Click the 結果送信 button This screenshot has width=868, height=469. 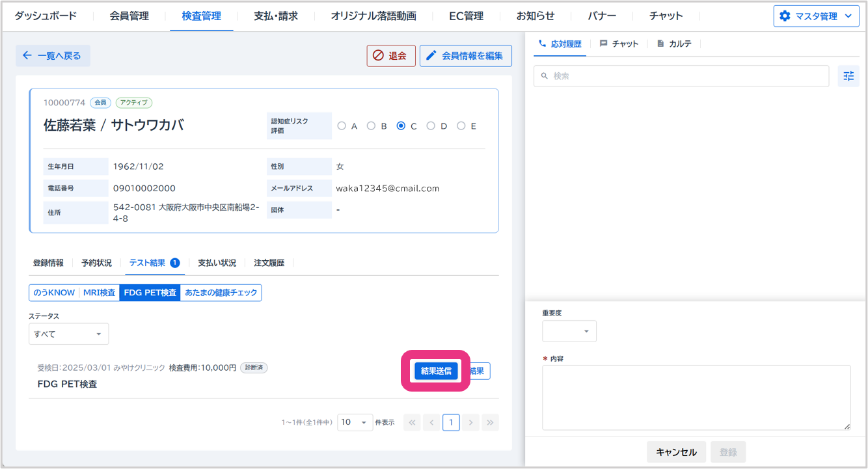coord(436,371)
